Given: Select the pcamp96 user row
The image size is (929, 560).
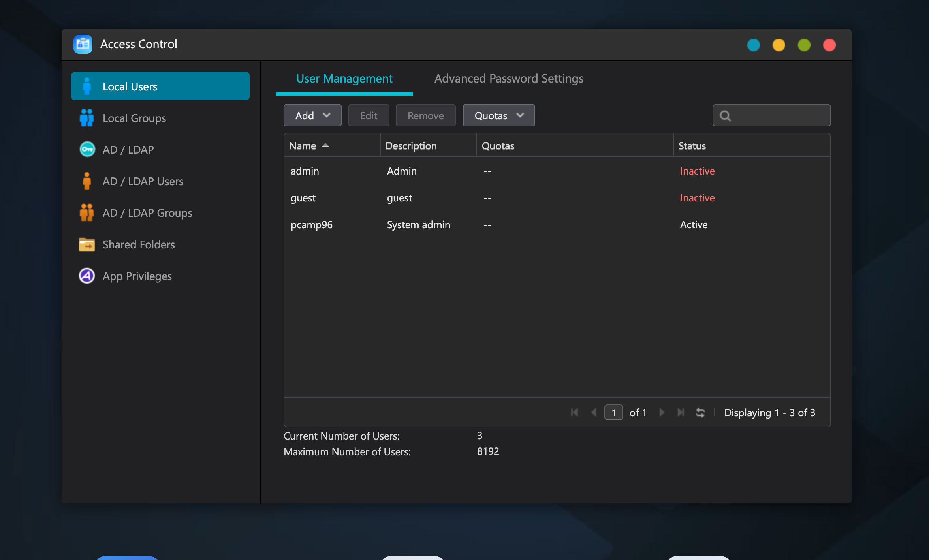Looking at the screenshot, I should point(557,225).
